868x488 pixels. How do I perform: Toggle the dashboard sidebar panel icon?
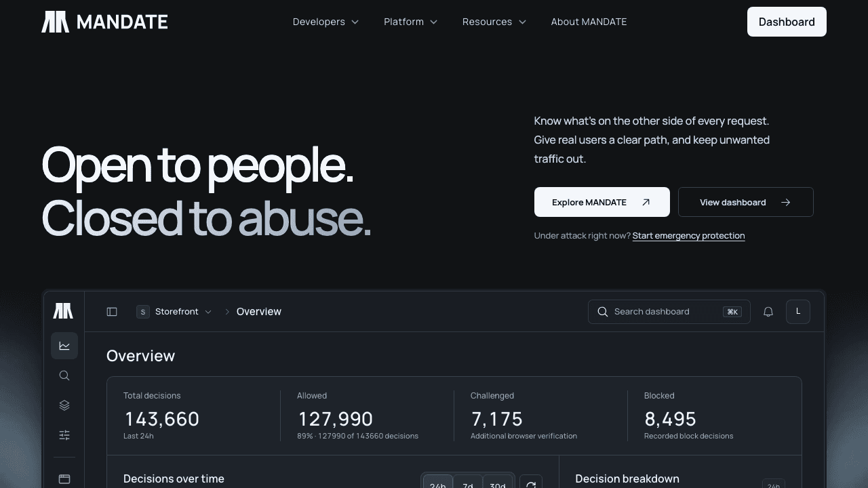click(x=112, y=312)
